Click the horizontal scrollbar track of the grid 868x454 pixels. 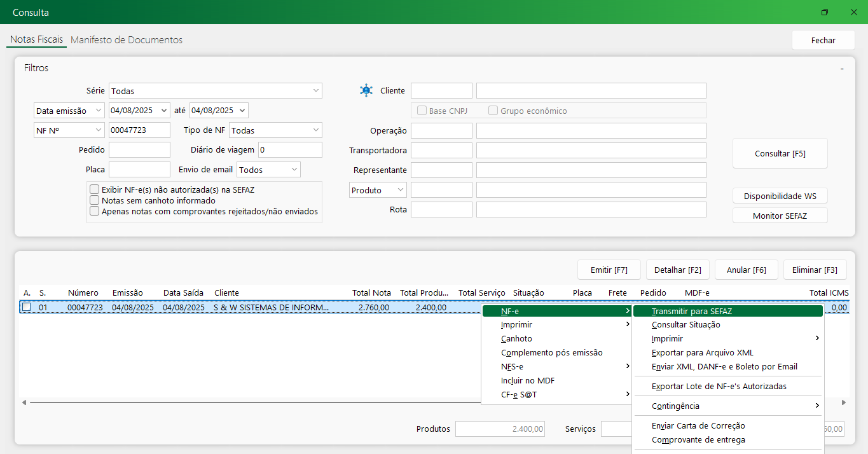(254, 402)
